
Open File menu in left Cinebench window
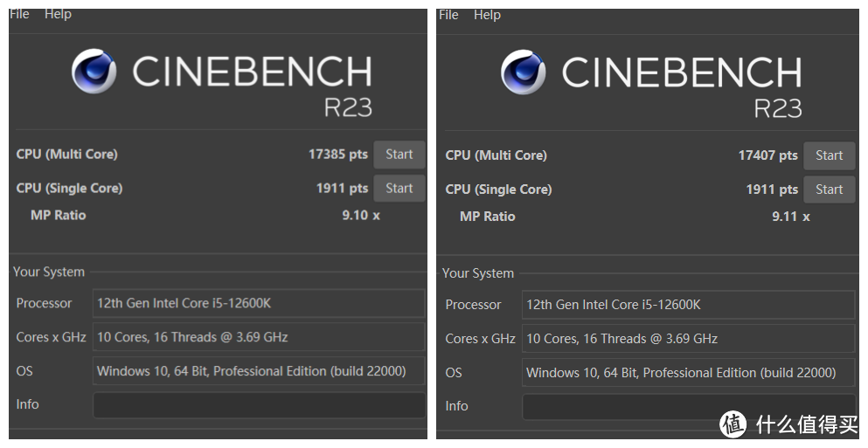coord(19,14)
